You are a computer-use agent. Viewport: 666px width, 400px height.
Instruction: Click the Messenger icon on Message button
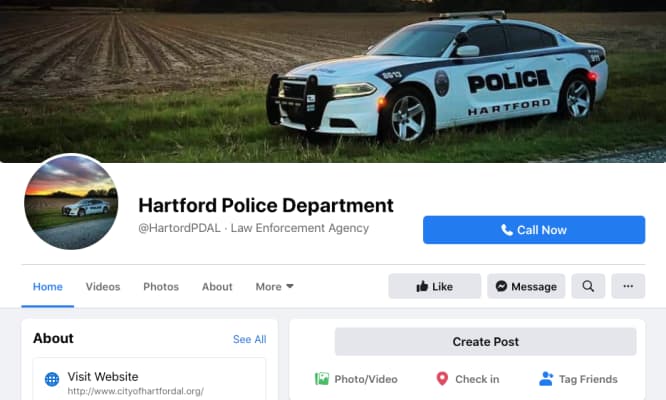pos(501,286)
